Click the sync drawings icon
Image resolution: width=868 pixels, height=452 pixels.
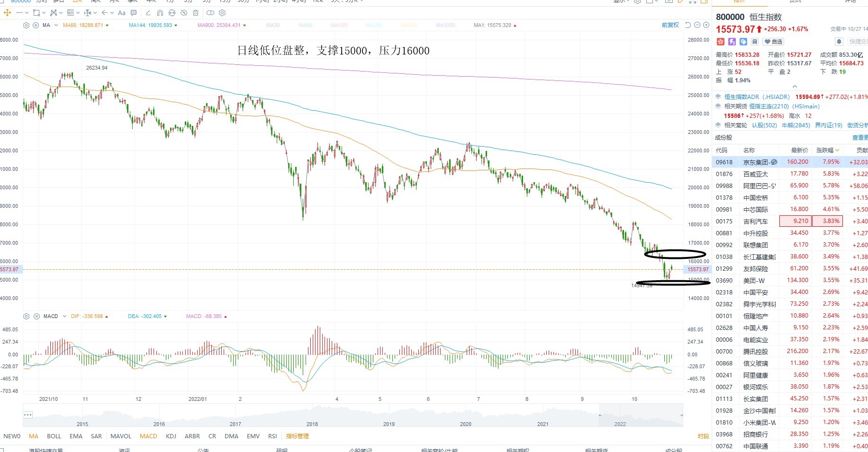(x=172, y=13)
